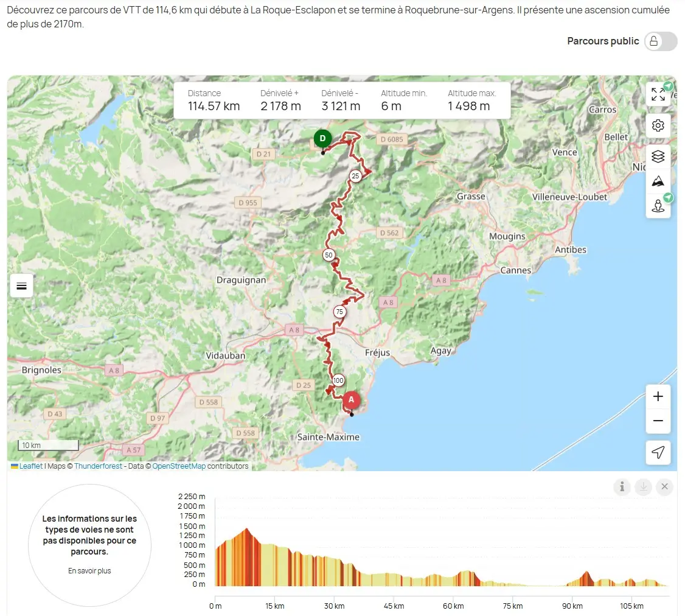The width and height of the screenshot is (685, 616).
Task: Zoom out of the map
Action: coord(658,421)
